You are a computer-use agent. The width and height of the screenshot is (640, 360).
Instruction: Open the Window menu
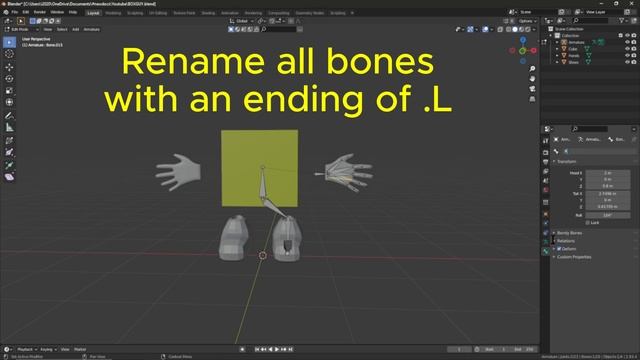(x=57, y=12)
